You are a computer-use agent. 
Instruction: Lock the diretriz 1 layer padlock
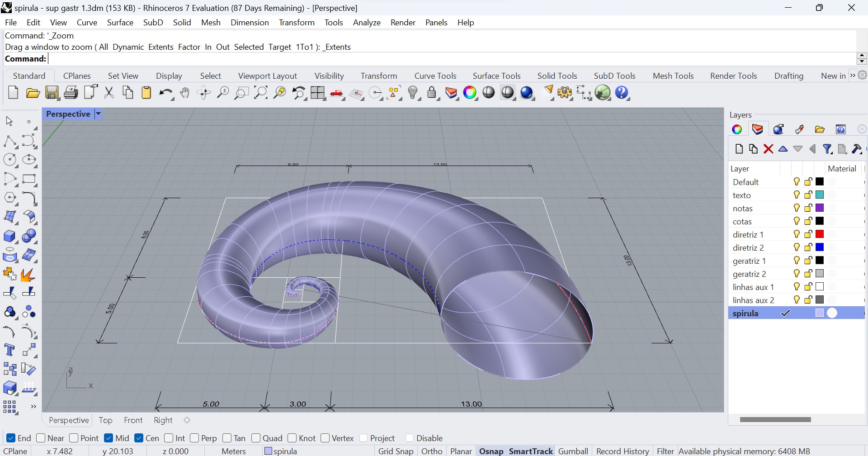click(808, 234)
